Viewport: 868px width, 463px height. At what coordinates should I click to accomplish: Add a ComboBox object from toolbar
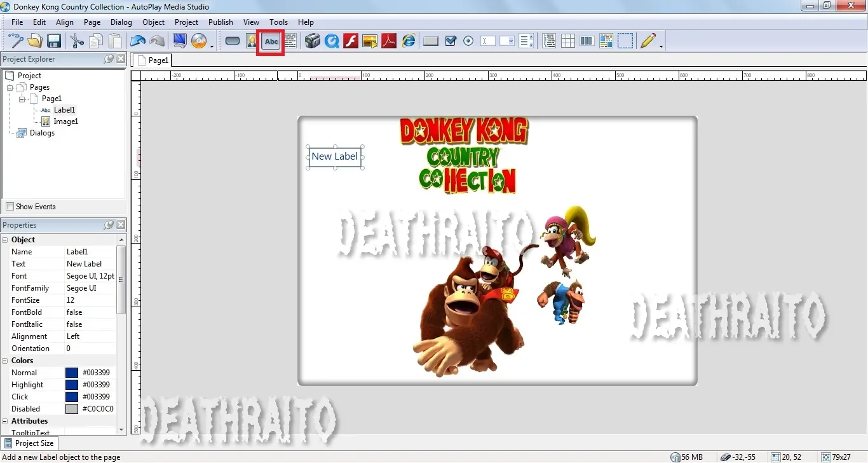coord(507,41)
